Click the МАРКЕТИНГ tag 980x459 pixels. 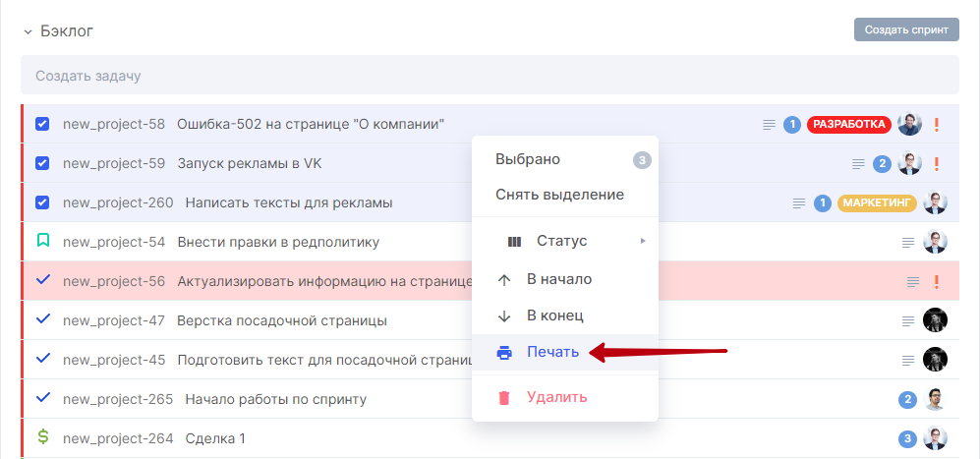[x=877, y=202]
